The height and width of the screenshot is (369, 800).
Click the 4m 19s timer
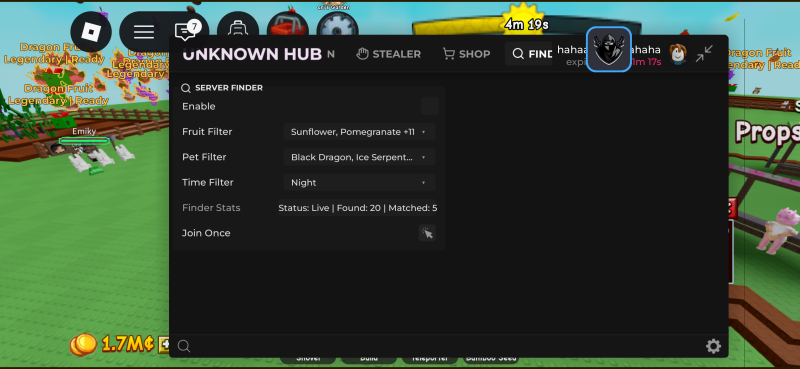click(527, 24)
